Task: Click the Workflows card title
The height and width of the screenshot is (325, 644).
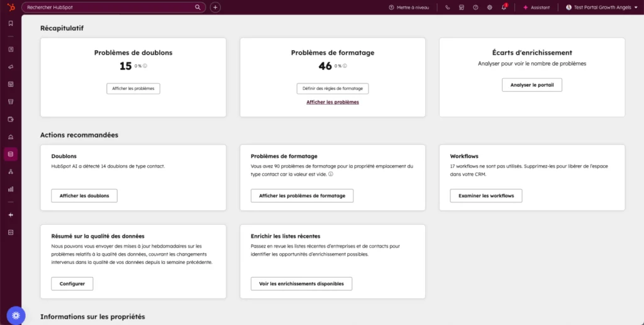Action: [x=464, y=156]
